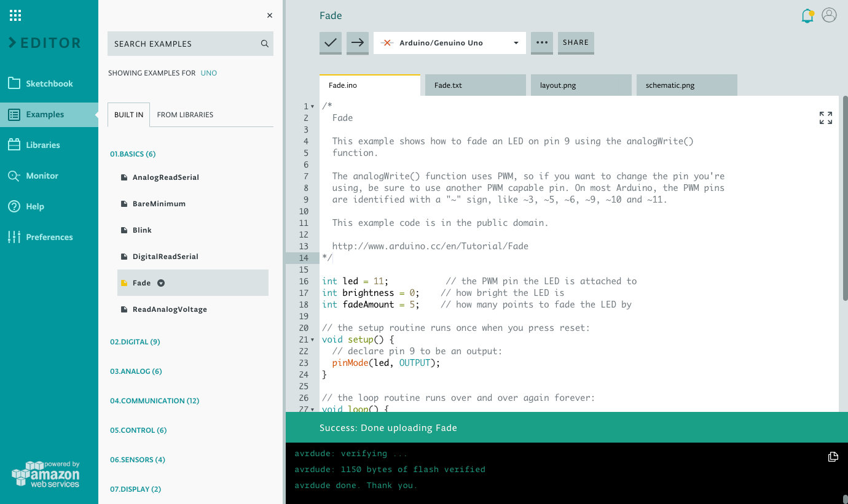The width and height of the screenshot is (848, 504).
Task: Toggle fullscreen editor mode
Action: (826, 118)
